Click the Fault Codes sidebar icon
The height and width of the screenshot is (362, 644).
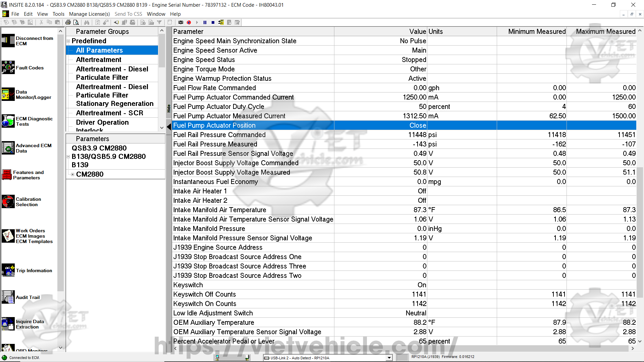(x=8, y=67)
